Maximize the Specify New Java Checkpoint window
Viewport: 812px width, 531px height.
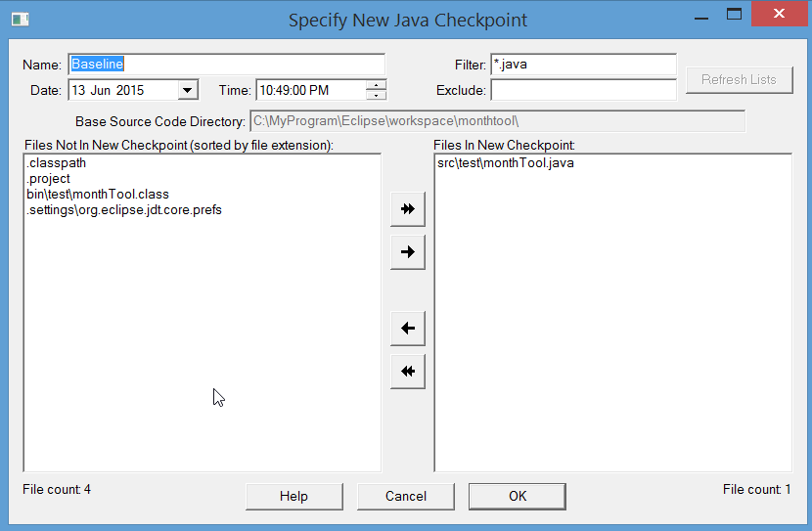[734, 15]
